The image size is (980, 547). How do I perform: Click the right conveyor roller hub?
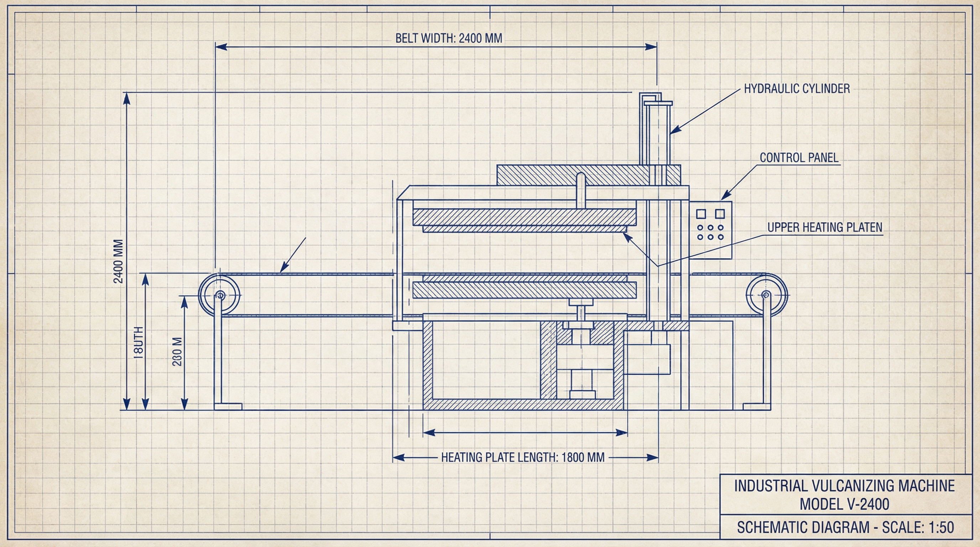[766, 295]
